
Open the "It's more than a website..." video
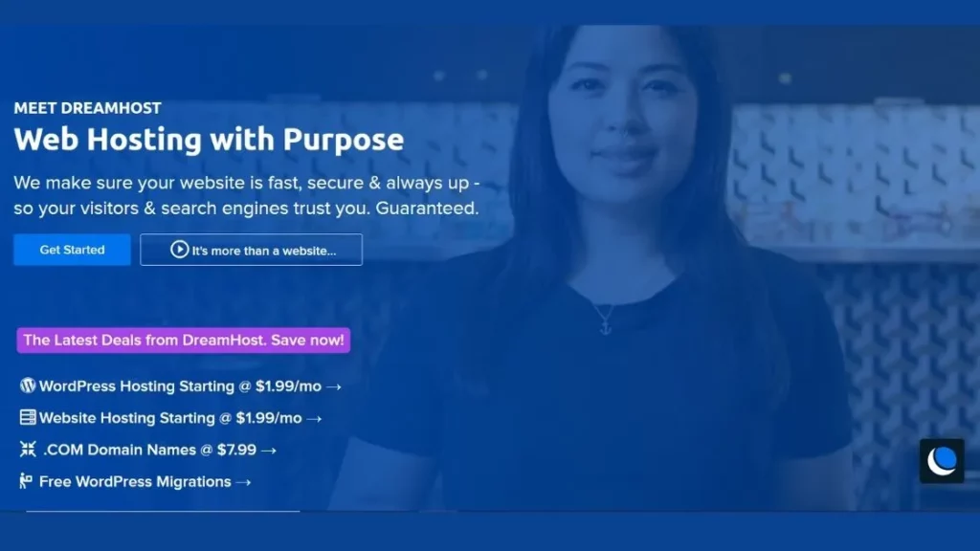tap(252, 250)
